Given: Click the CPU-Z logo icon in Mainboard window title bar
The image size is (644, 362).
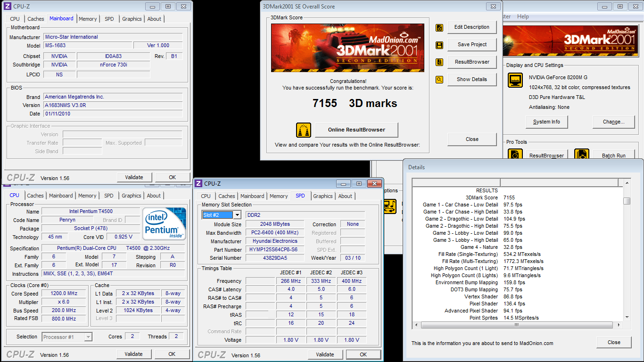Looking at the screenshot, I should (8, 7).
